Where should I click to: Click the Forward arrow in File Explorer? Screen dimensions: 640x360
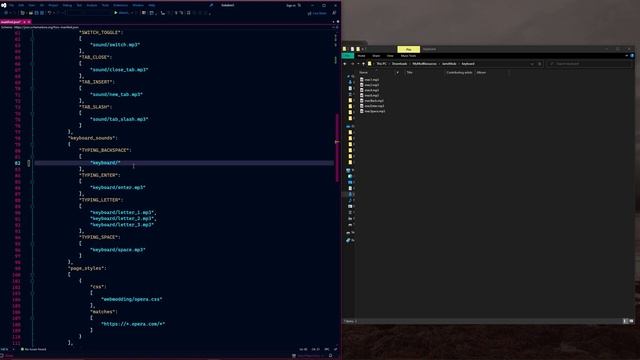click(x=352, y=64)
